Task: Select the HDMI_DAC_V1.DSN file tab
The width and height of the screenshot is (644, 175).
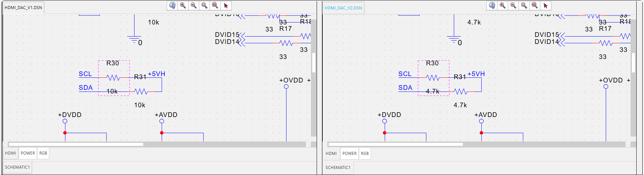Action: tap(23, 8)
